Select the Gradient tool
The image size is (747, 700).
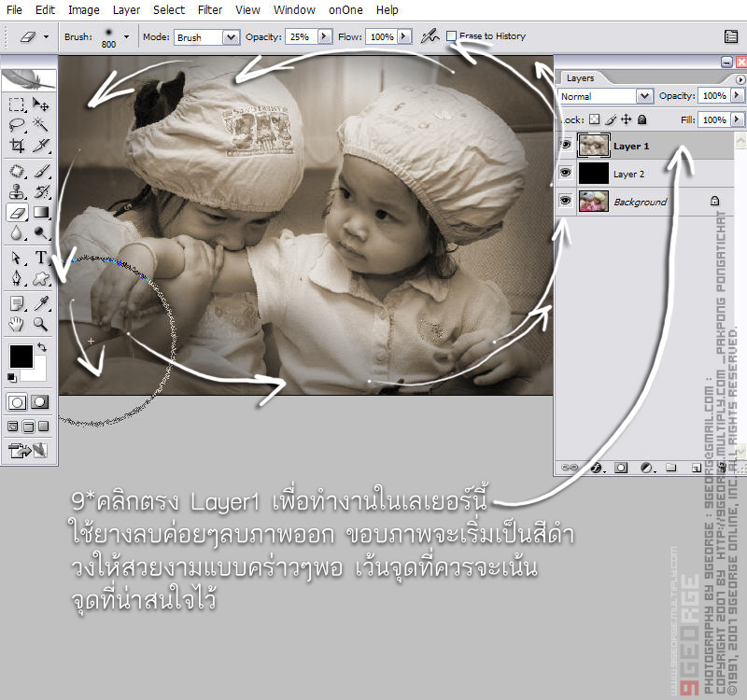(x=40, y=213)
